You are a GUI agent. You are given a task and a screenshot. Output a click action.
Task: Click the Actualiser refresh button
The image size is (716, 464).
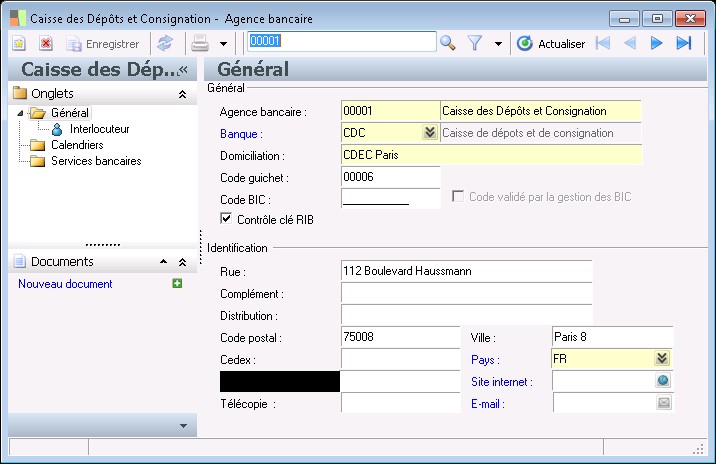pos(551,43)
